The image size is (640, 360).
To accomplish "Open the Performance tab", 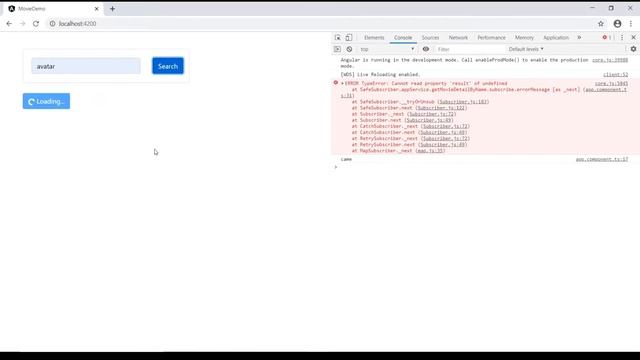I will pos(491,38).
